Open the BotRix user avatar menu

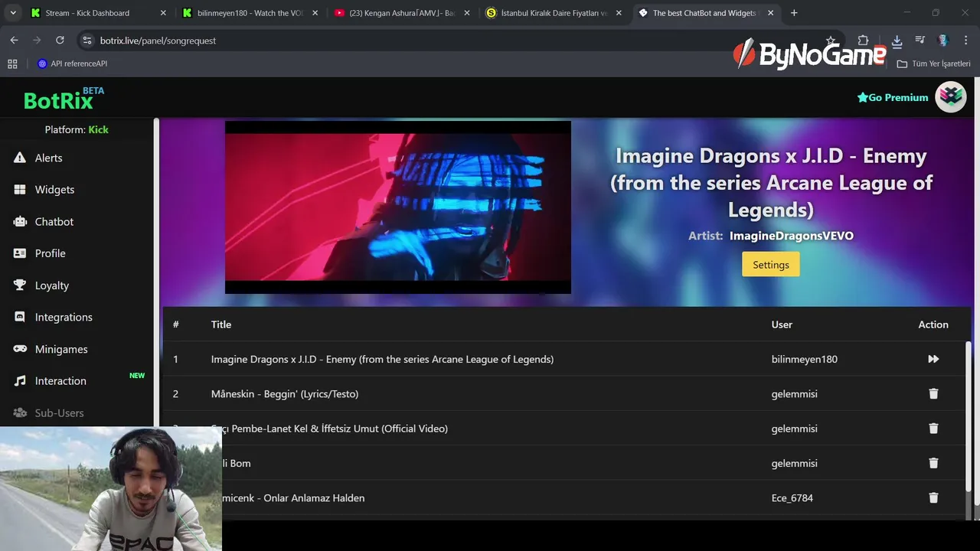(x=951, y=97)
